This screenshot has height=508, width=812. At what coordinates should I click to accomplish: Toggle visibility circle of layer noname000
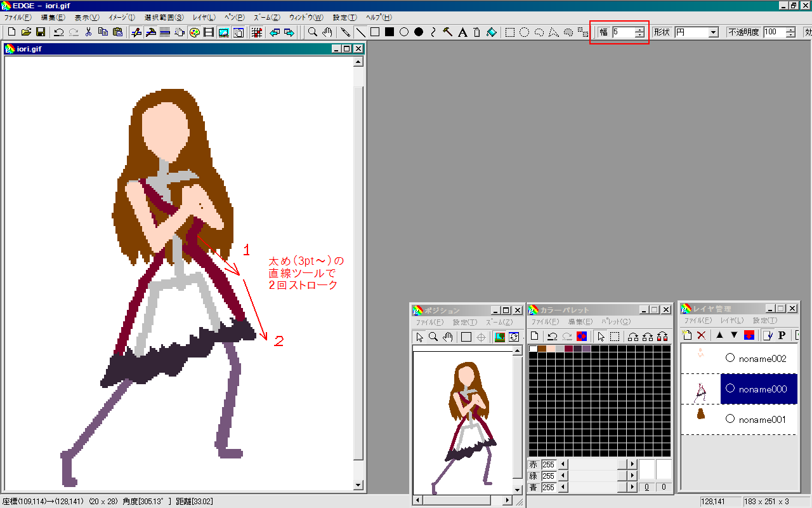730,388
